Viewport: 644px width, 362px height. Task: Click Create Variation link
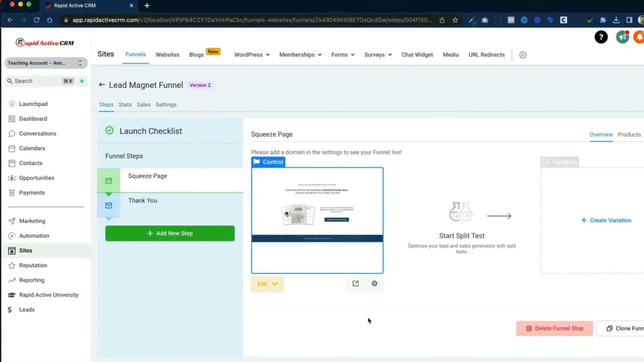606,220
